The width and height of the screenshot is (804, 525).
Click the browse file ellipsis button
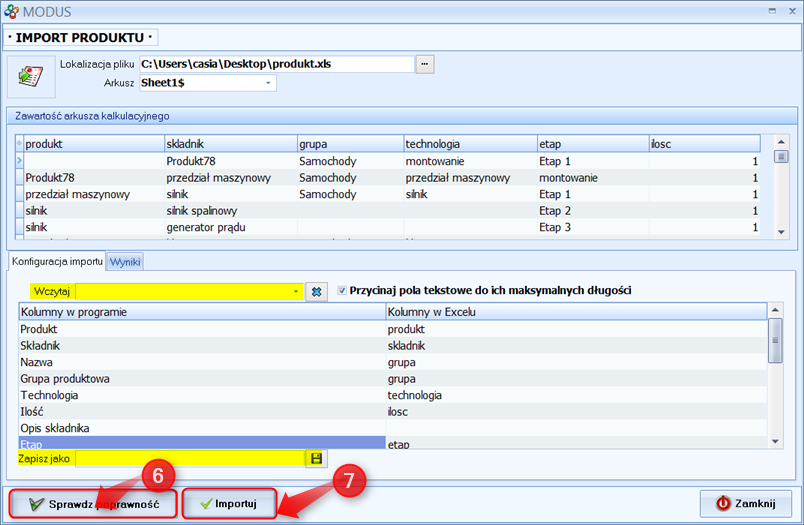click(x=425, y=64)
